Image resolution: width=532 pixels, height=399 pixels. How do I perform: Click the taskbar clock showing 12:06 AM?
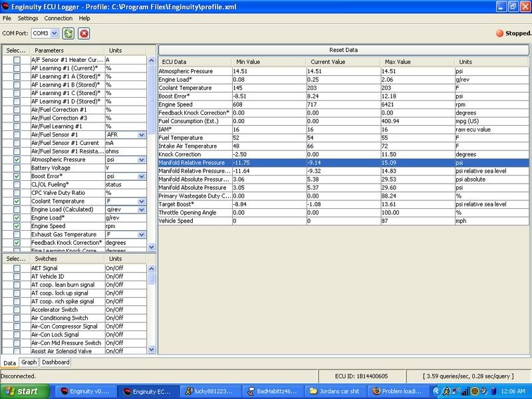[513, 392]
